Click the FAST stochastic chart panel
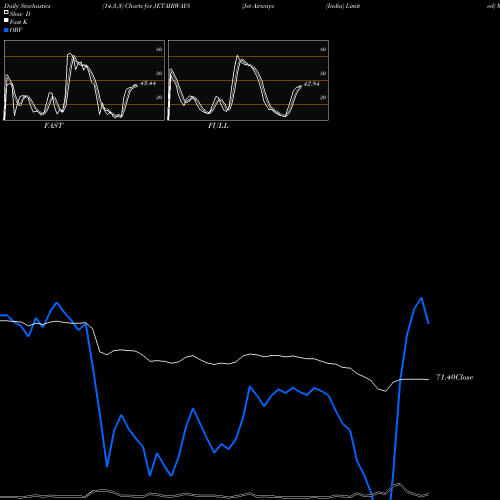 click(84, 80)
